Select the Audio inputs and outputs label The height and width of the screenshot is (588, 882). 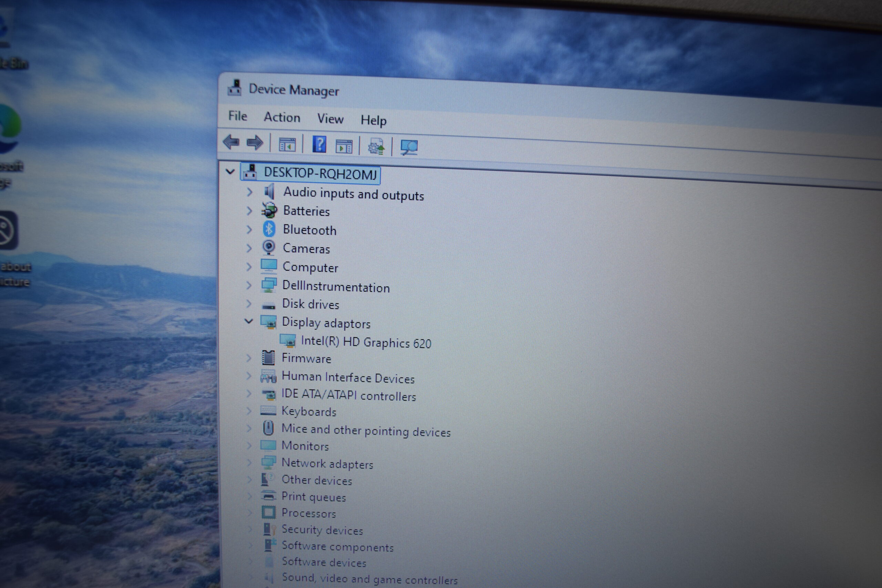pos(353,194)
